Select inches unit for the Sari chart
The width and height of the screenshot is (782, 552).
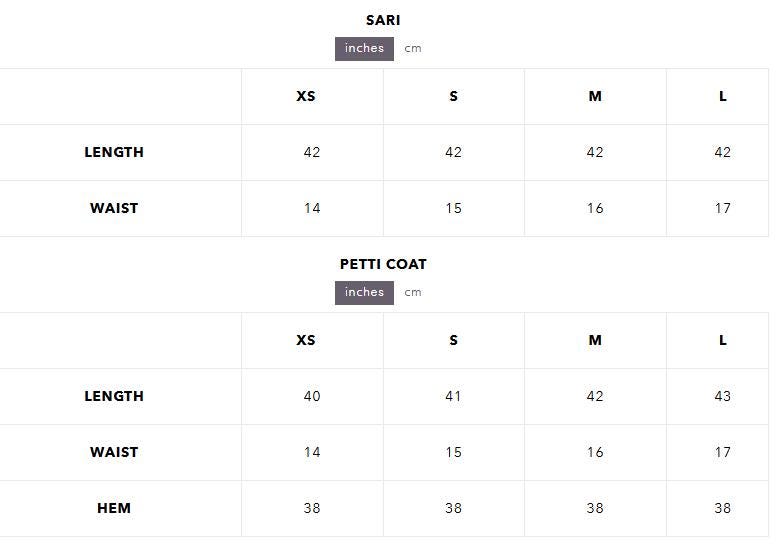tap(364, 48)
